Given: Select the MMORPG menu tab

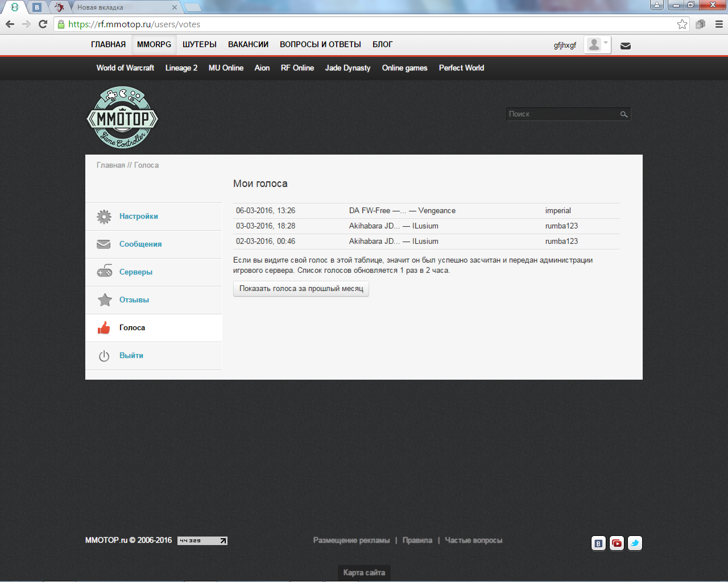Looking at the screenshot, I should pos(154,44).
